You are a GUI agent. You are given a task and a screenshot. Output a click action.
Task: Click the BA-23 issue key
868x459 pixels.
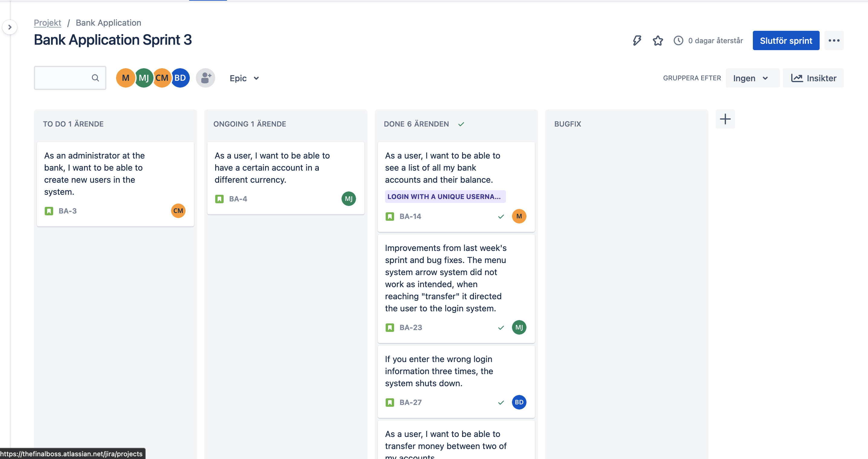[x=410, y=327]
